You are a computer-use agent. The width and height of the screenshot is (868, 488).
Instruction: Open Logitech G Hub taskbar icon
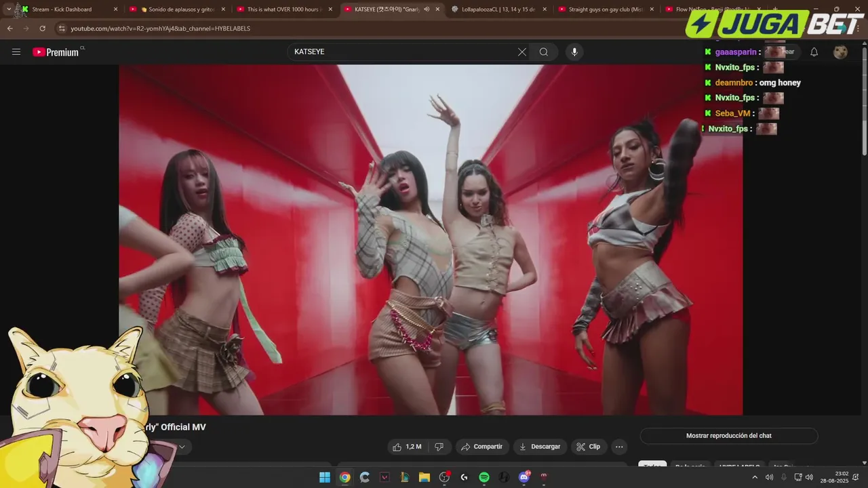(464, 477)
